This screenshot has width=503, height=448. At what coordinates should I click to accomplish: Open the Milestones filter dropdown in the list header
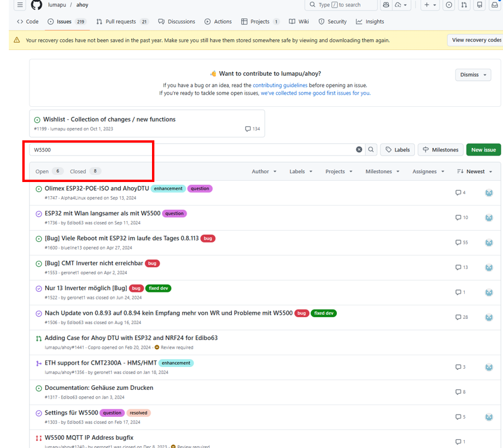(382, 171)
